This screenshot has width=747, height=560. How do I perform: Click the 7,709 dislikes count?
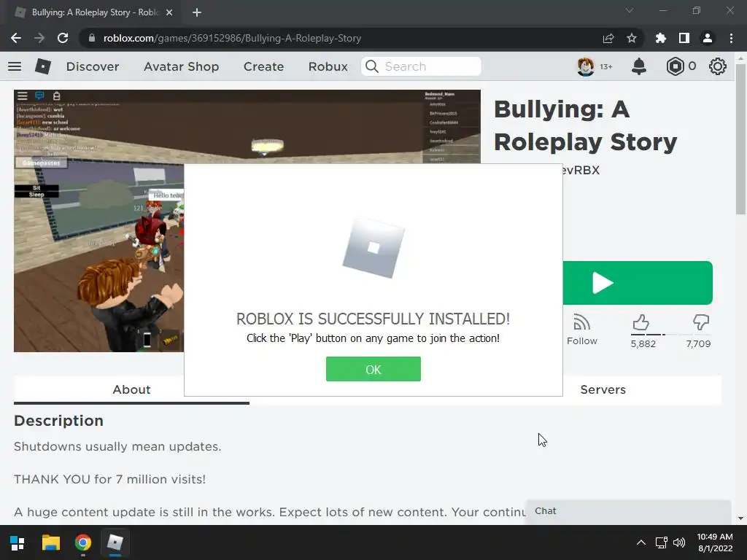[x=698, y=344]
